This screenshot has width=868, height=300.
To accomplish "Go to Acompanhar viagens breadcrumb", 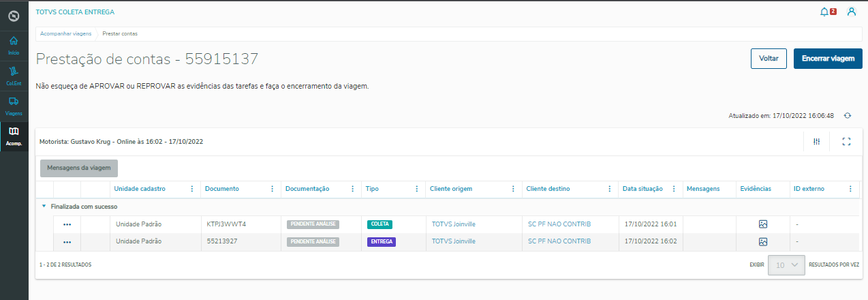I will point(67,33).
